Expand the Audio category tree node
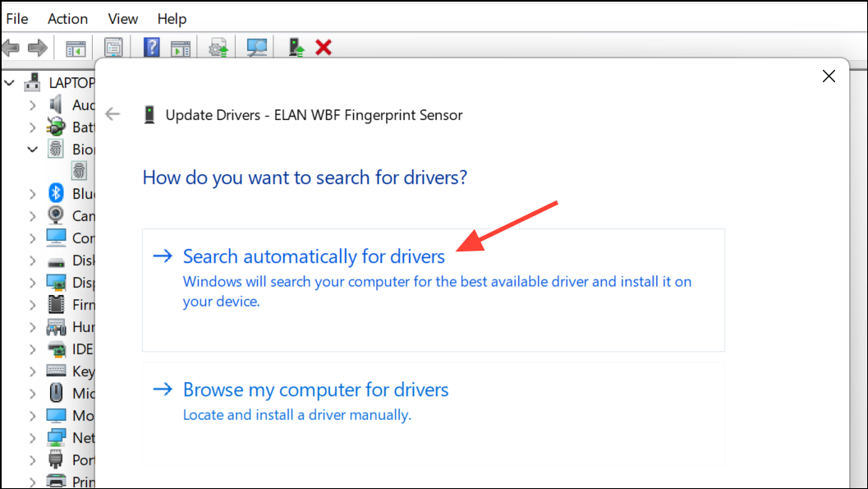The image size is (868, 489). tap(33, 105)
